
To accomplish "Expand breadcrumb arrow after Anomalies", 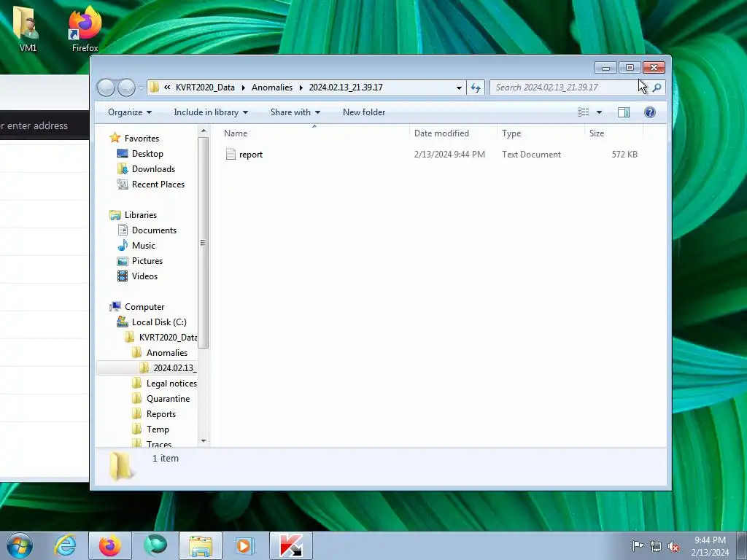I will [x=301, y=87].
